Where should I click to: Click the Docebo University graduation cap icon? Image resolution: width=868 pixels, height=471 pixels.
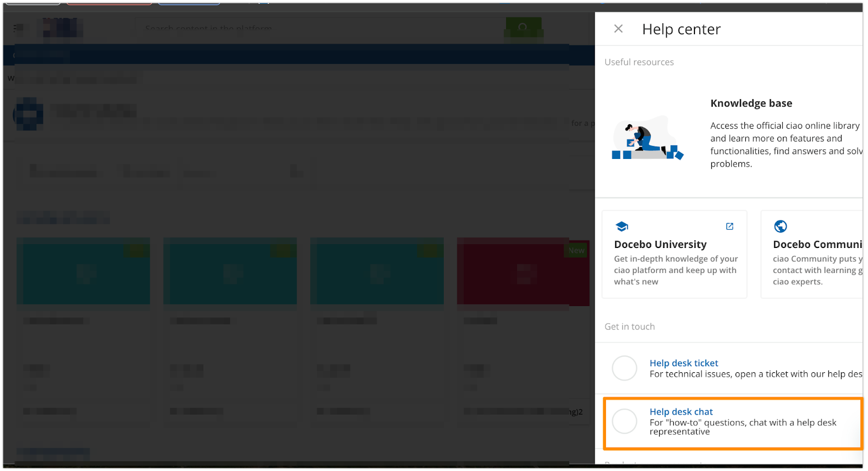coord(622,226)
